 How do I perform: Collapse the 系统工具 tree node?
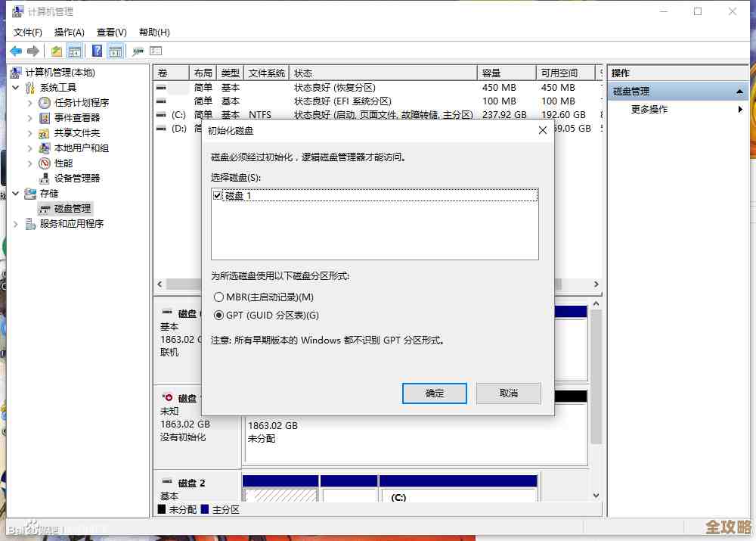15,87
